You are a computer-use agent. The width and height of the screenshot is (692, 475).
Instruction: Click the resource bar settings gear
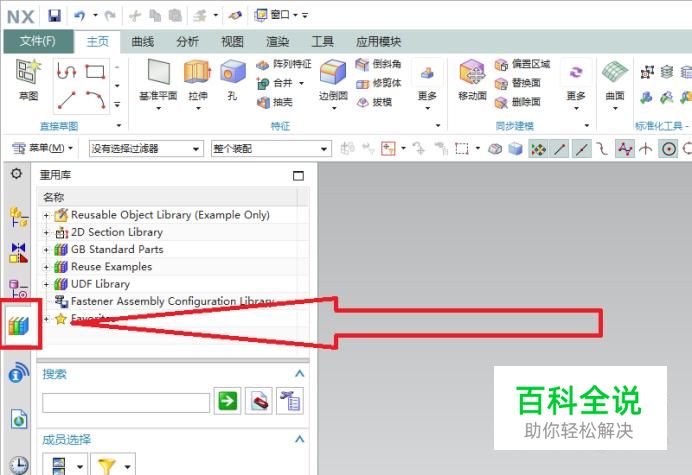point(16,174)
